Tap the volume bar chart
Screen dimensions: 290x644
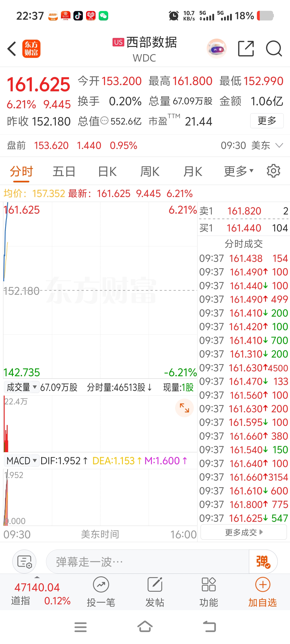pyautogui.click(x=100, y=424)
